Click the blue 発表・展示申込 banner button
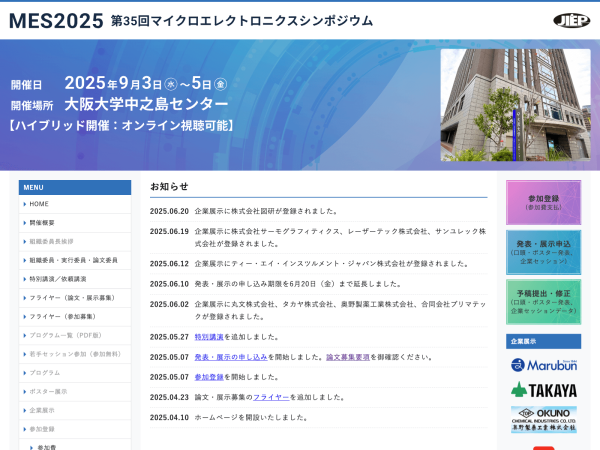600x450 pixels. click(x=543, y=252)
